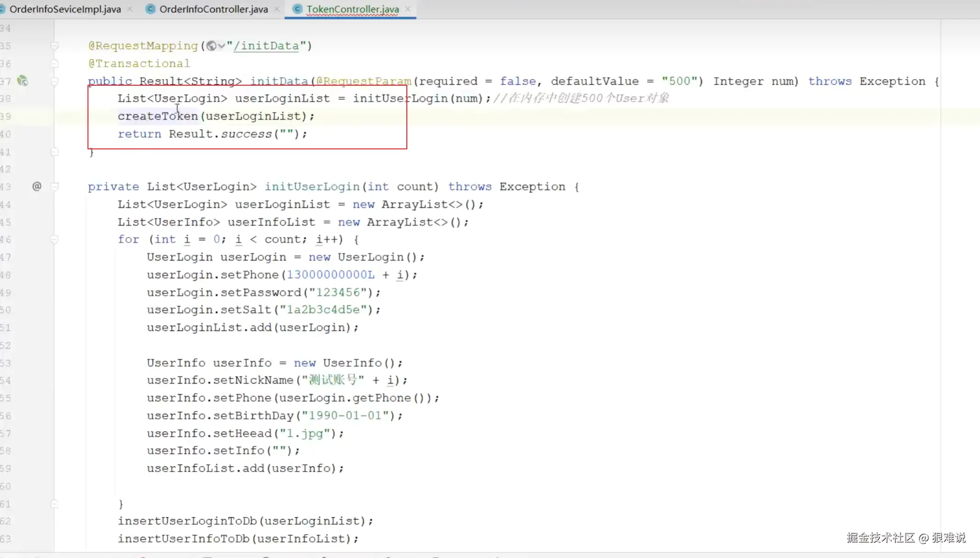Toggle fold marker at closing brace line 41

click(55, 152)
